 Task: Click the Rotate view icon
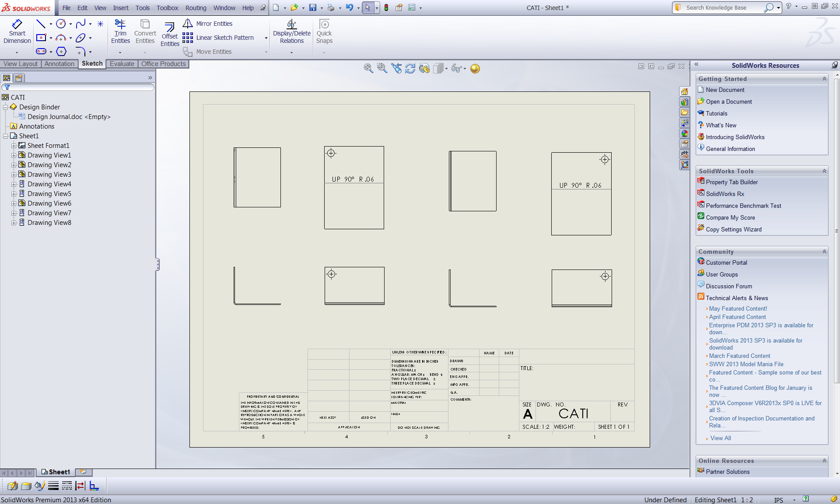(410, 68)
